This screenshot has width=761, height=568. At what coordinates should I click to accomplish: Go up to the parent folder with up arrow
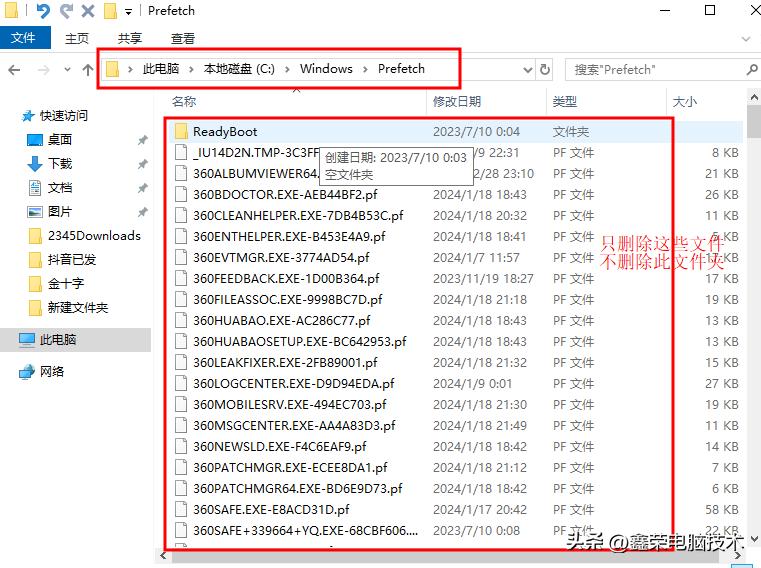point(88,70)
